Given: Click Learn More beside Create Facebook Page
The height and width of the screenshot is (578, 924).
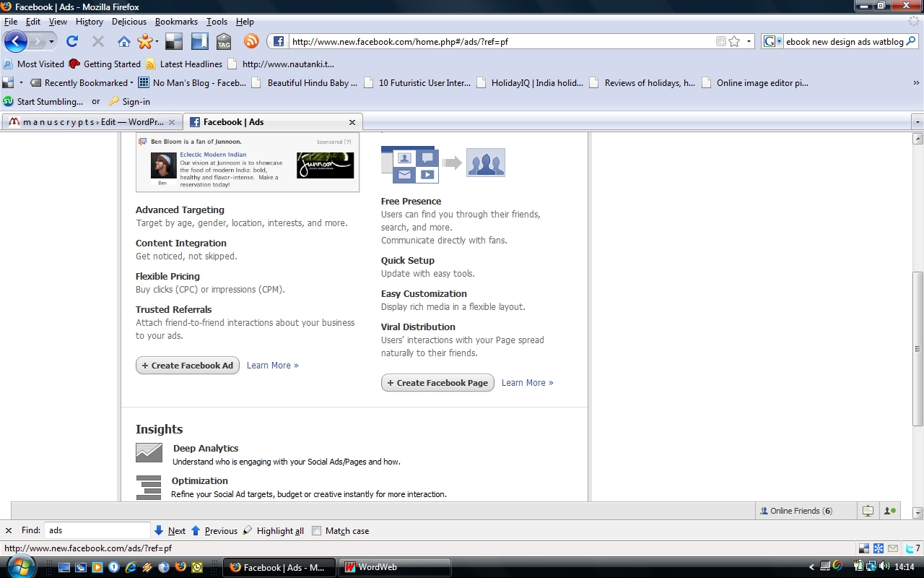Looking at the screenshot, I should [x=527, y=383].
